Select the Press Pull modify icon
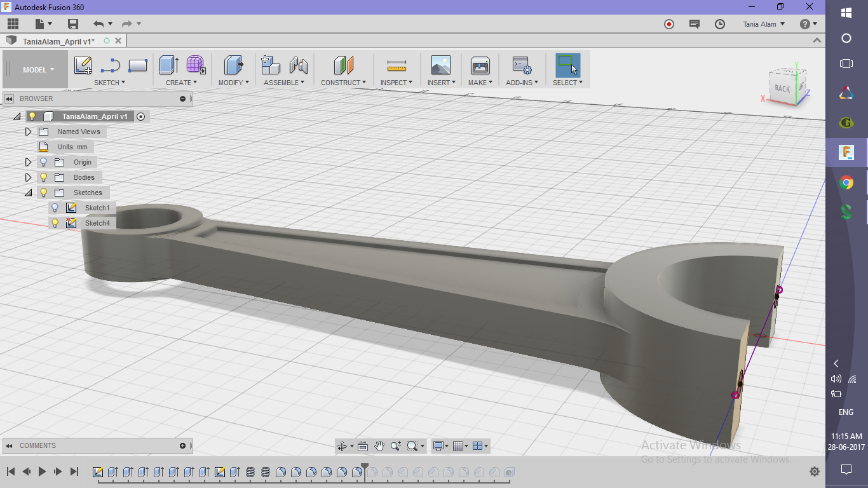Image resolution: width=868 pixels, height=488 pixels. [234, 65]
